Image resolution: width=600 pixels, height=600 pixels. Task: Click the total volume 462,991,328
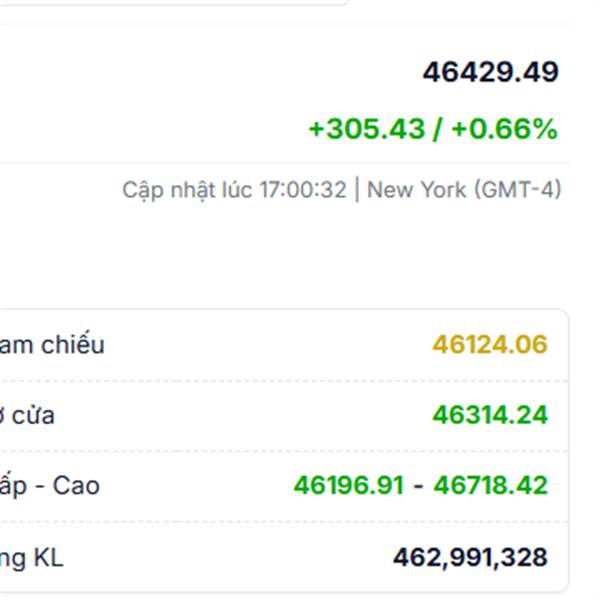point(470,557)
